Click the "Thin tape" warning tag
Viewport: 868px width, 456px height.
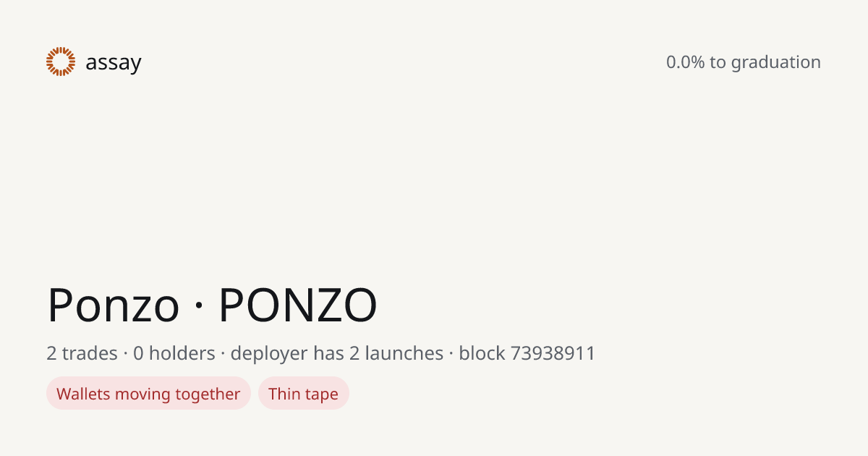click(304, 393)
